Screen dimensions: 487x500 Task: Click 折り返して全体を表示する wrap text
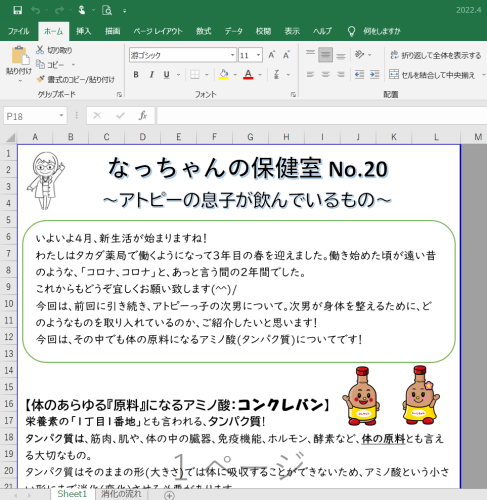click(435, 55)
